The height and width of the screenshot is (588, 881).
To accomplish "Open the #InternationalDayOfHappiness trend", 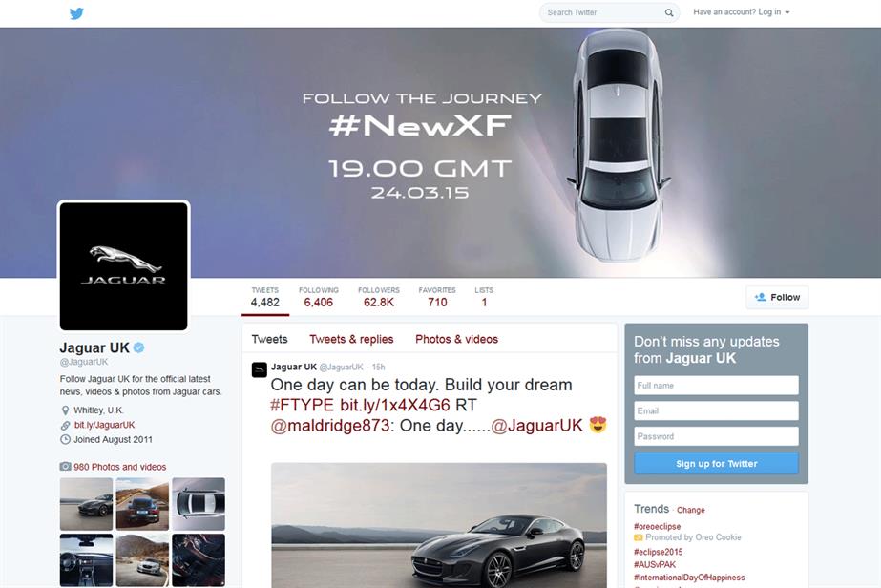I will coord(689,577).
